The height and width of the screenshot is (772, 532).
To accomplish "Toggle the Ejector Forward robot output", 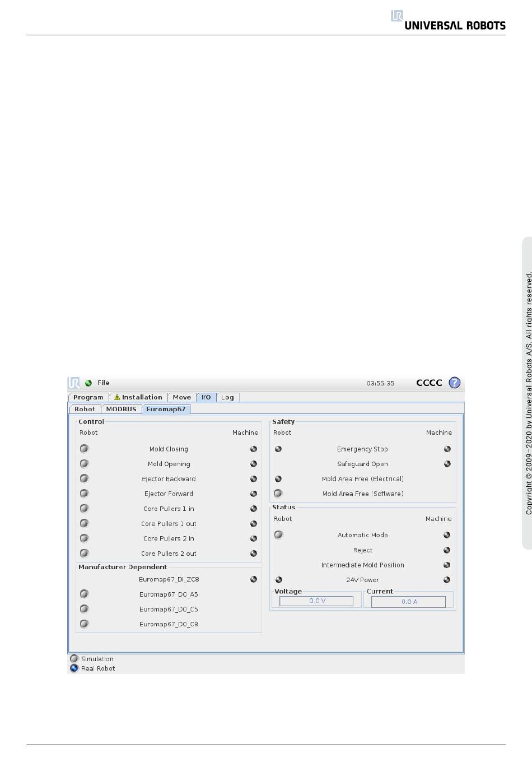I will point(85,494).
